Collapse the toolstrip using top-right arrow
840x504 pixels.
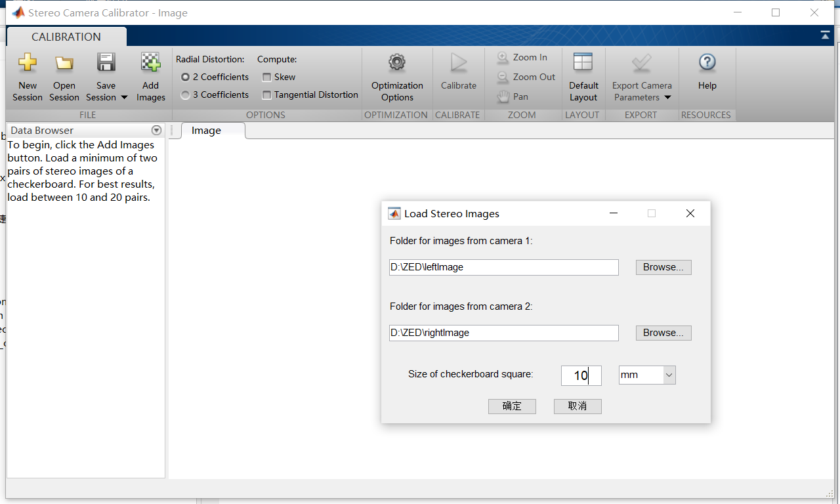coord(826,36)
